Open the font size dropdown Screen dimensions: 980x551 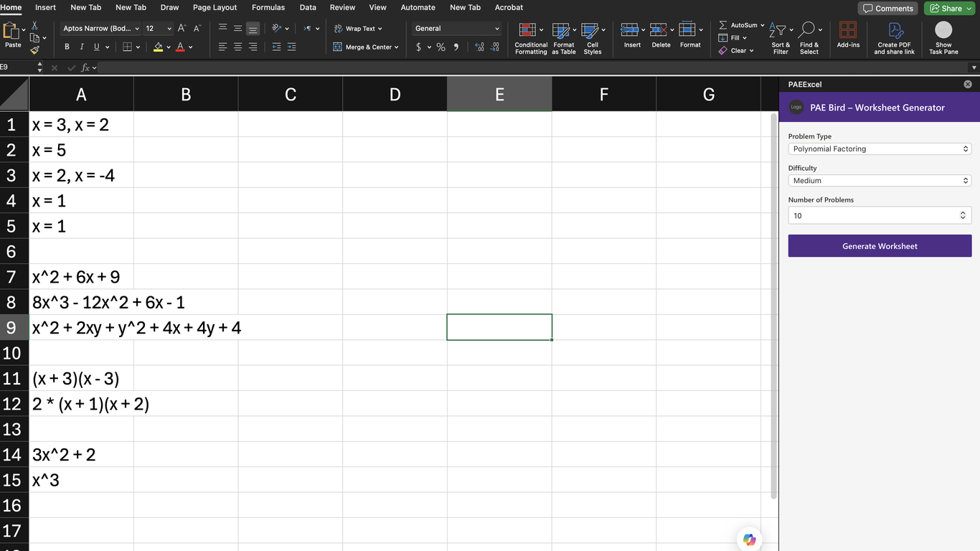tap(169, 28)
